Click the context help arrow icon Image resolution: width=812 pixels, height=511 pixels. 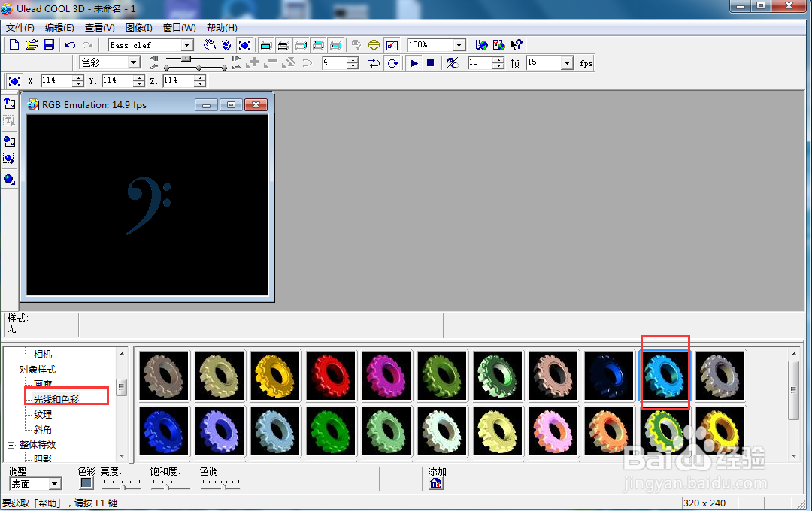click(516, 45)
